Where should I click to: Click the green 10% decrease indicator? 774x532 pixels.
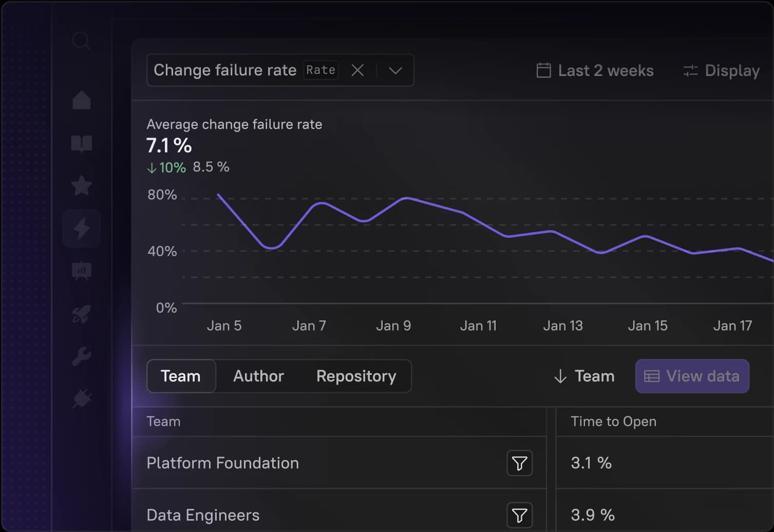click(x=166, y=167)
